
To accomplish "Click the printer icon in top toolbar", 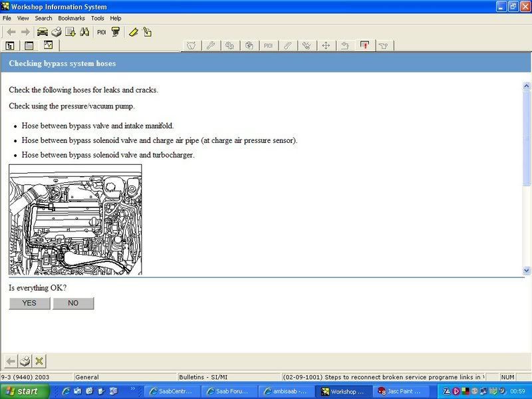I will (57, 32).
